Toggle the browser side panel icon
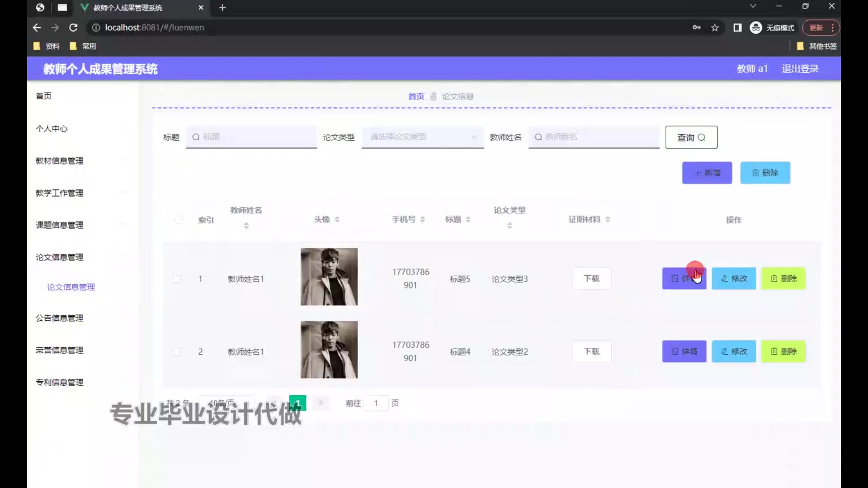Screen dimensions: 868x488 point(737,28)
